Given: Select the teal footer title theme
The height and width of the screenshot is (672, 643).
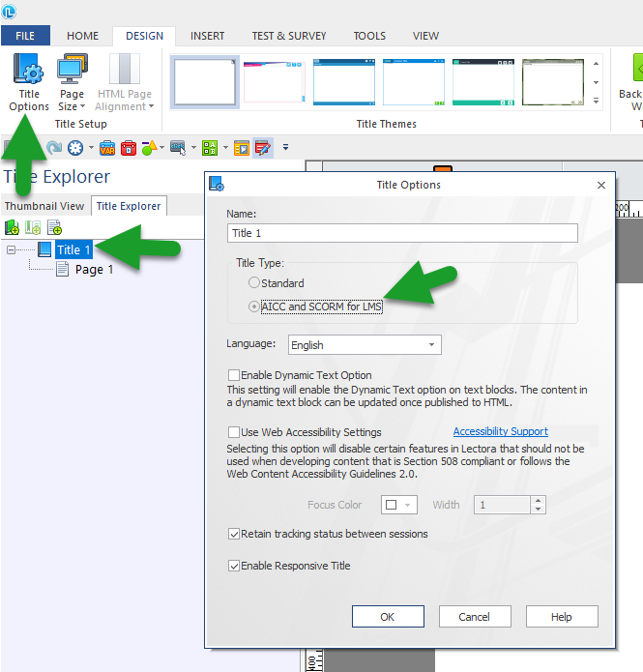Looking at the screenshot, I should click(483, 82).
